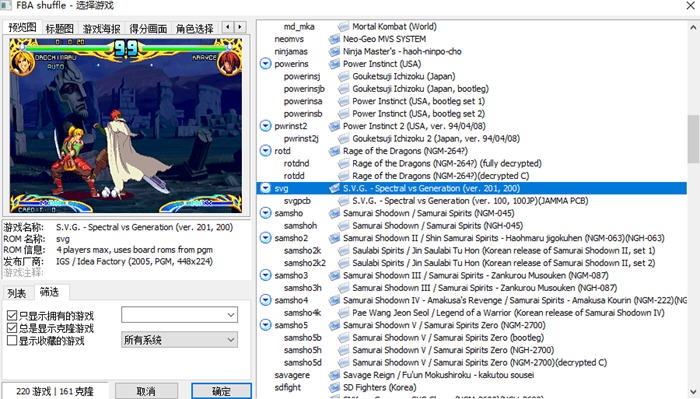Viewport: 700px width, 399px height.
Task: Toggle the 总是显示克隆游戏 checkbox
Action: click(x=12, y=328)
